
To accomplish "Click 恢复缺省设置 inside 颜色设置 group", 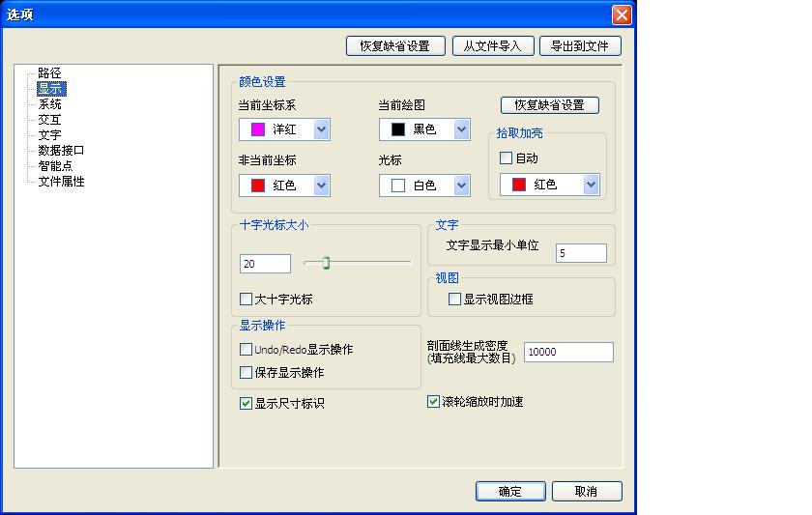I will 549,105.
